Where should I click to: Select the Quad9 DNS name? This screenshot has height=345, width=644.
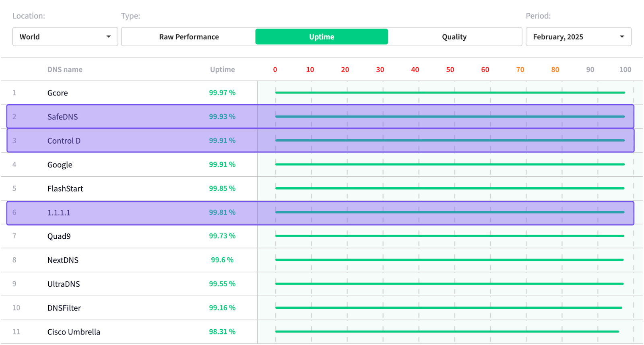[x=59, y=236]
